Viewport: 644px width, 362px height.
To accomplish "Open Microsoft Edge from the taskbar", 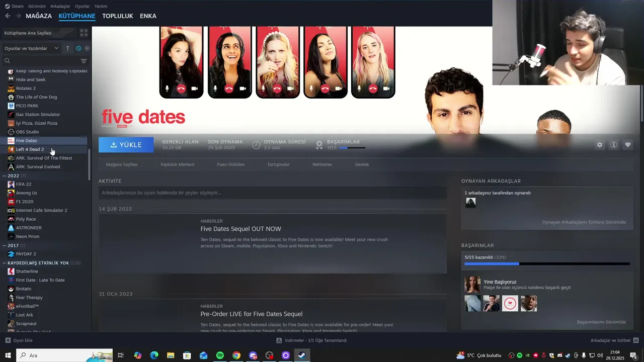I will coord(154,355).
